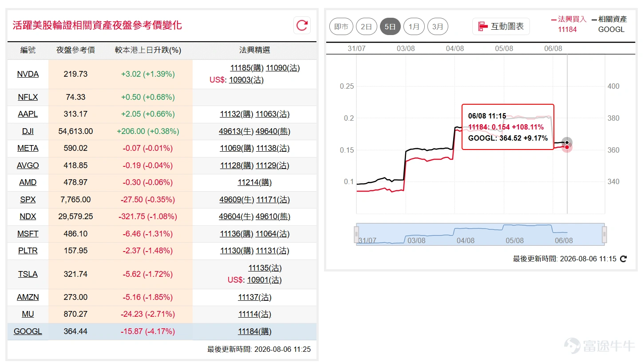Open META call warrant 11069
The width and height of the screenshot is (644, 362).
point(237,148)
